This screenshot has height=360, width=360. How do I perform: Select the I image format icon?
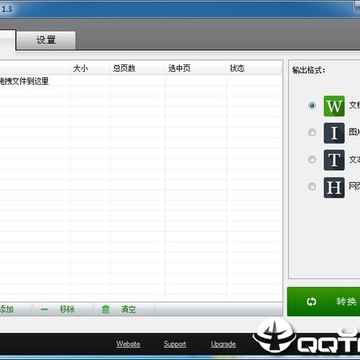(334, 133)
